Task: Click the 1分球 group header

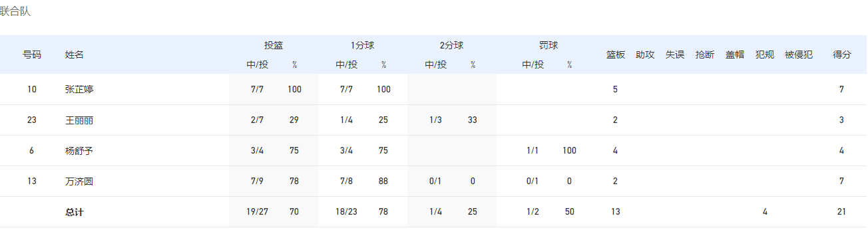Action: point(363,45)
